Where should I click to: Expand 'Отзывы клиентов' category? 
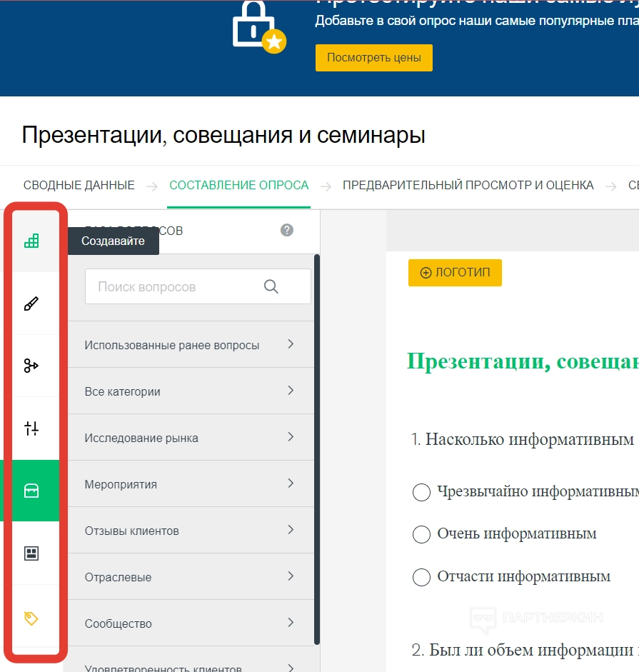pos(191,530)
